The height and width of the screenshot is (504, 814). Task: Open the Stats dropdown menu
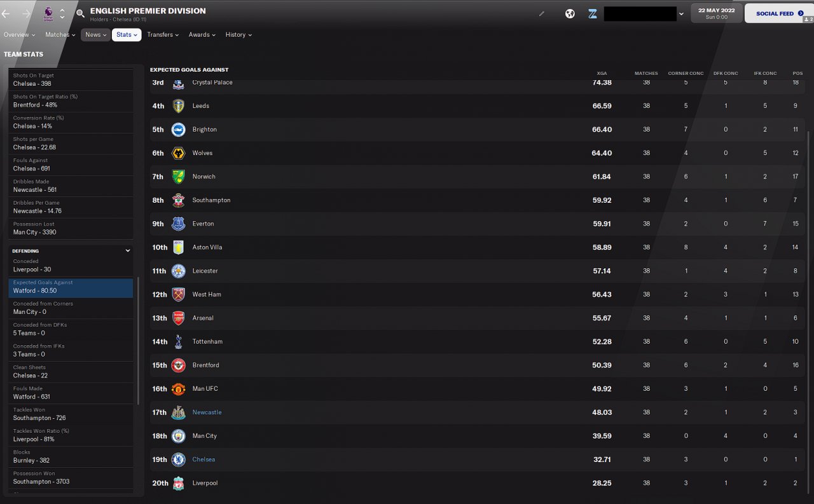point(127,35)
